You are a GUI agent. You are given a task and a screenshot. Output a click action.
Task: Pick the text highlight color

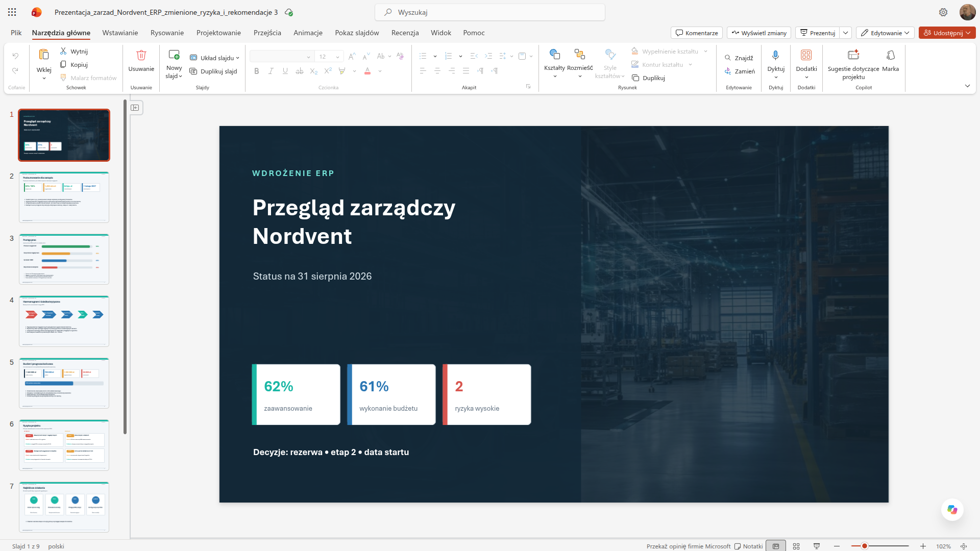point(342,71)
